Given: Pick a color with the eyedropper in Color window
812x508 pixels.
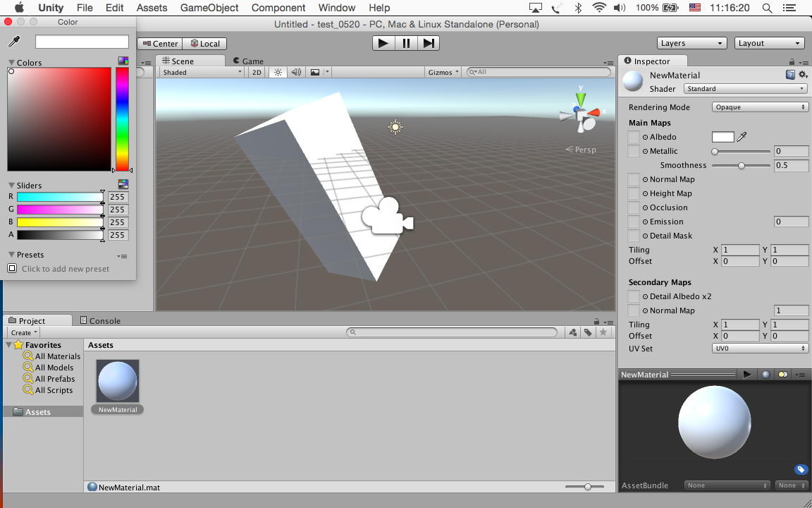Looking at the screenshot, I should tap(13, 42).
